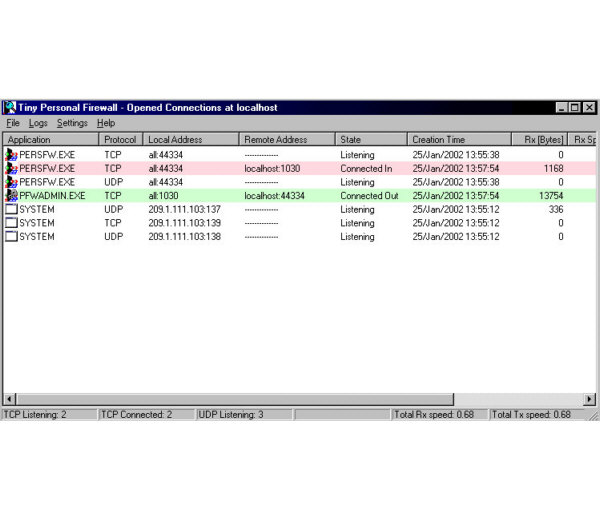Click the Rx bytes value 13754
This screenshot has width=600, height=520.
[551, 196]
